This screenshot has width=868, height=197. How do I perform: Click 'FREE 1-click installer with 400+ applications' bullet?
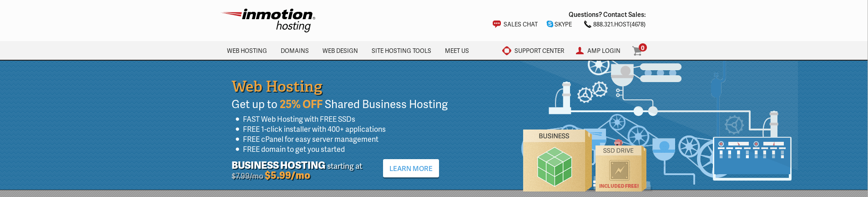[314, 129]
